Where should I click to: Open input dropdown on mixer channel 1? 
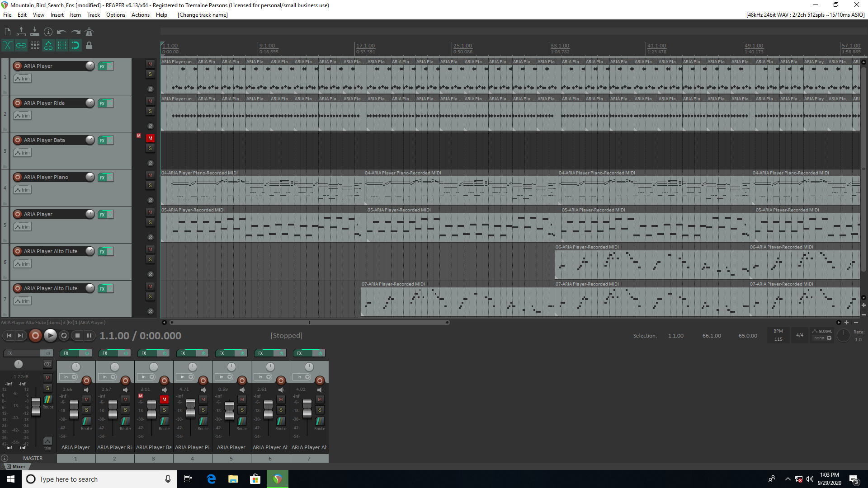(x=70, y=377)
